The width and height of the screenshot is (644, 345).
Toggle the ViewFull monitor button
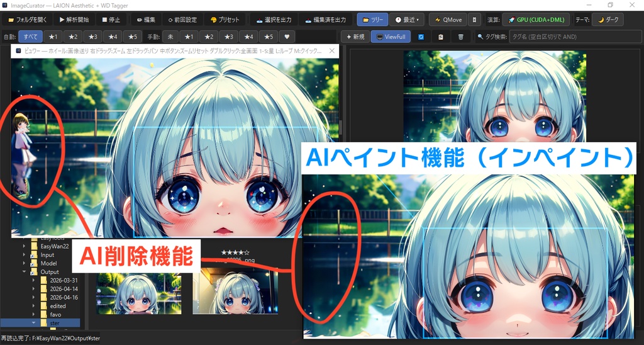tap(391, 37)
